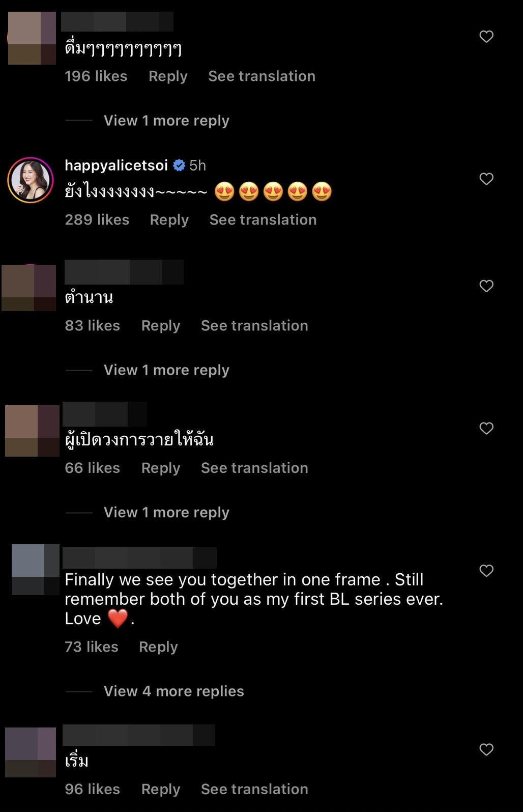523x812 pixels.
Task: Like the 'Finally we see you together' comment
Action: 486,571
